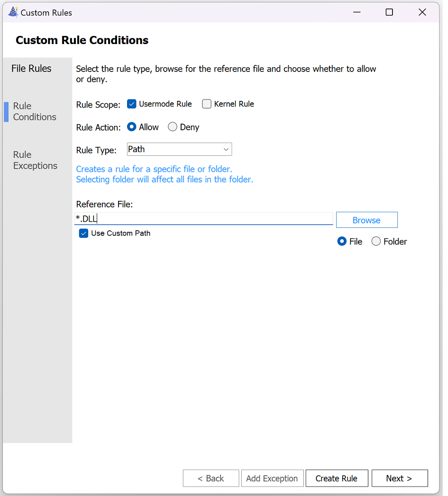This screenshot has height=496, width=448.
Task: Switch reference type to Folder
Action: (376, 242)
